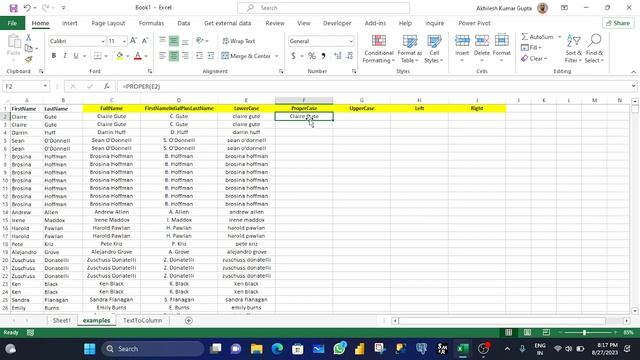Apply Conditional Formatting
Image resolution: width=640 pixels, height=360 pixels.
click(x=379, y=49)
